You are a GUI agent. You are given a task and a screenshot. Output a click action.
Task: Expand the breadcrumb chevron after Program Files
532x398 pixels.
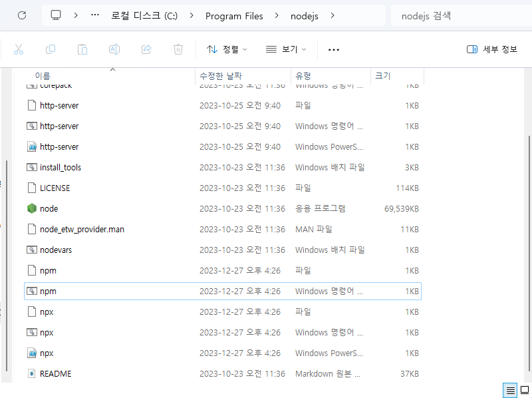tap(277, 15)
